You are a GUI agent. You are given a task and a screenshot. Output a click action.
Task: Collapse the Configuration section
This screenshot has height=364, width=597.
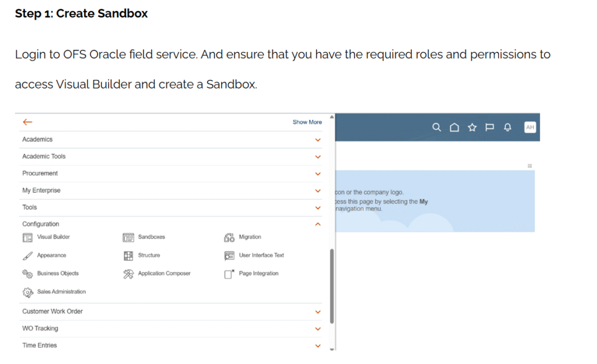click(318, 224)
